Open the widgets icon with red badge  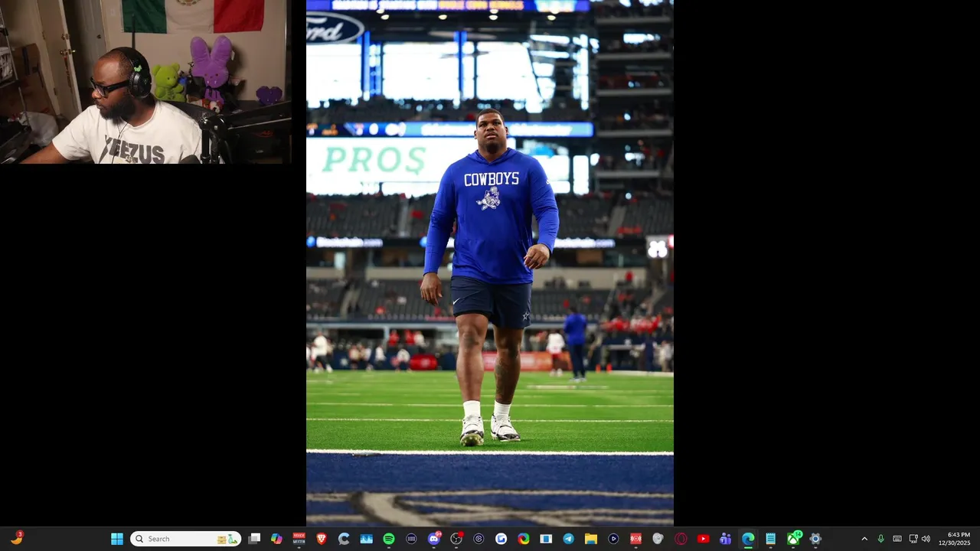[x=16, y=538]
